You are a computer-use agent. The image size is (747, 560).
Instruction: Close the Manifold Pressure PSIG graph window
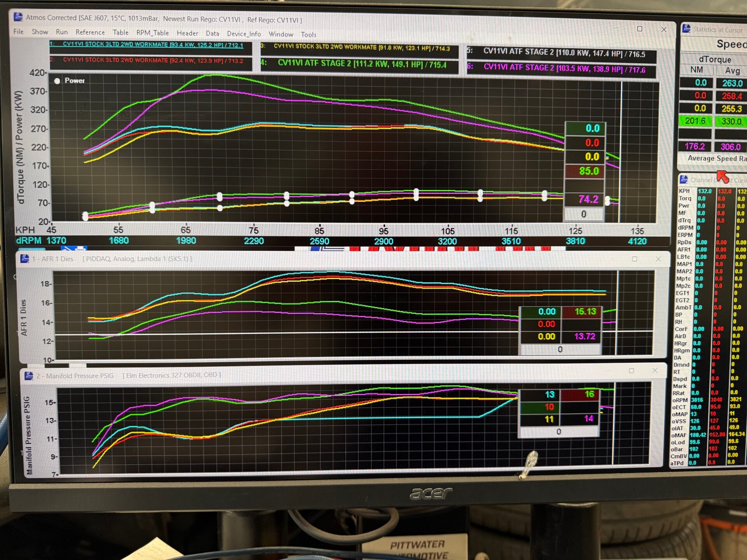655,371
